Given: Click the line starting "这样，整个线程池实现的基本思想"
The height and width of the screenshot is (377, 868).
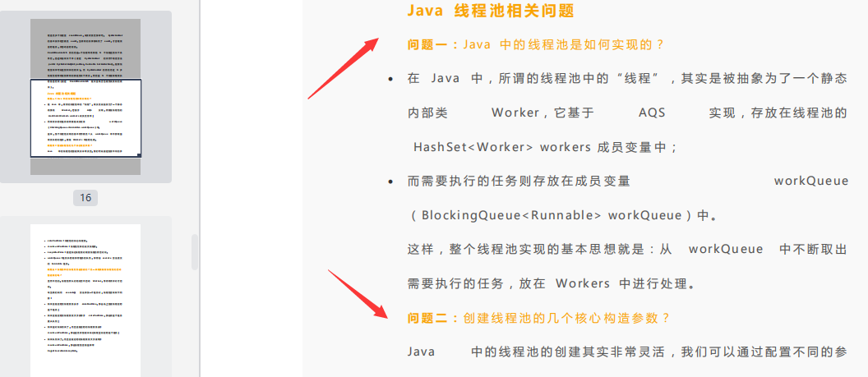Looking at the screenshot, I should [x=628, y=250].
